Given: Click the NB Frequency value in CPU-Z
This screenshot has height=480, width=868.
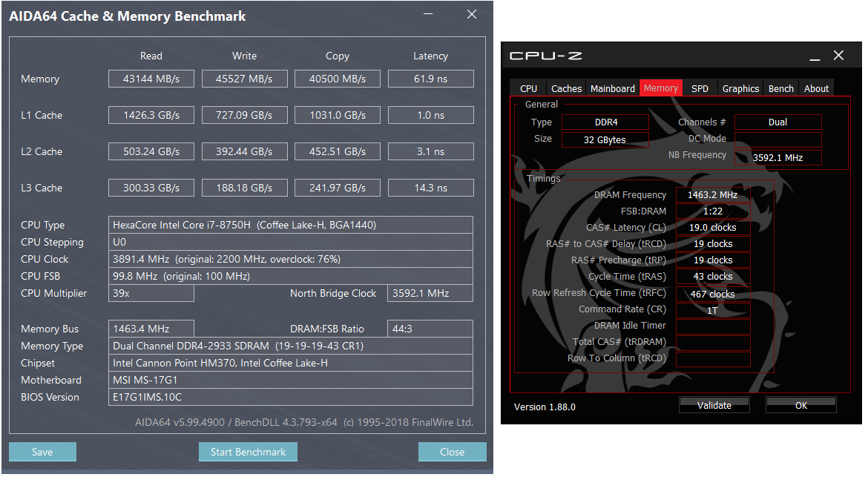Looking at the screenshot, I should pos(777,157).
